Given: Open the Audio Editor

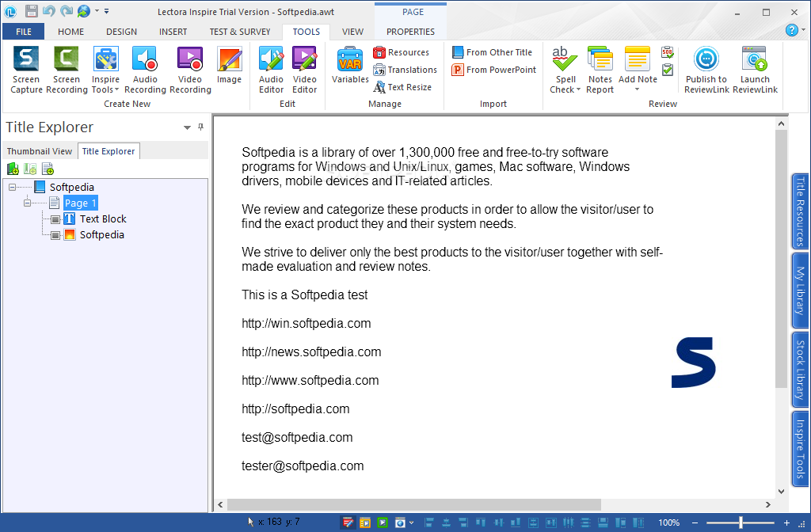Looking at the screenshot, I should 271,70.
